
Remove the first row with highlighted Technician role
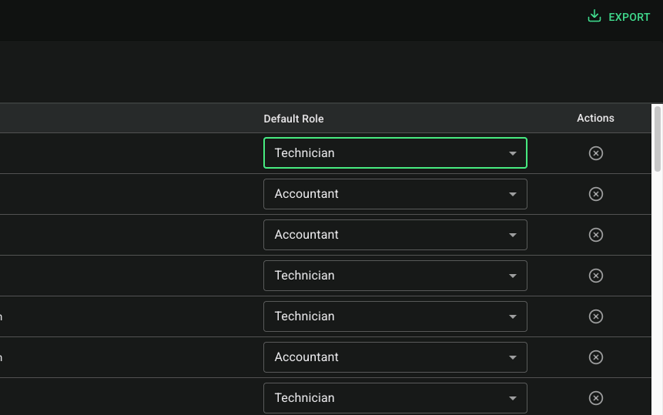click(596, 153)
